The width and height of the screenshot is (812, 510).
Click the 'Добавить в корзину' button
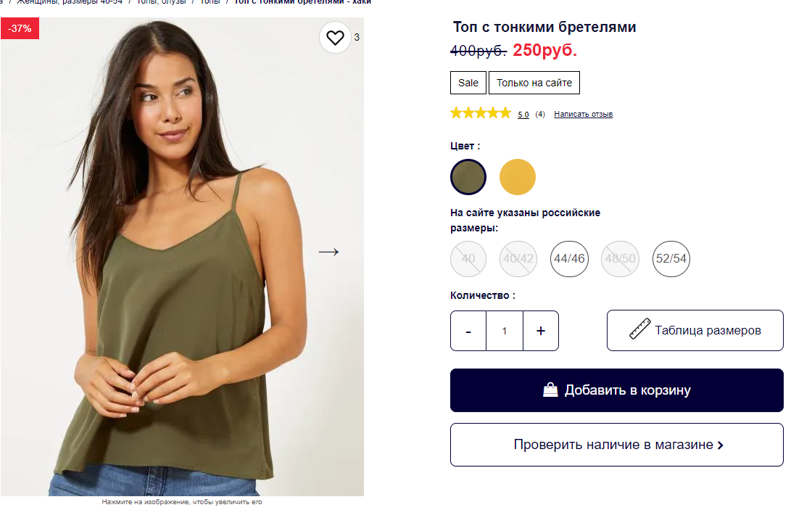(x=616, y=390)
